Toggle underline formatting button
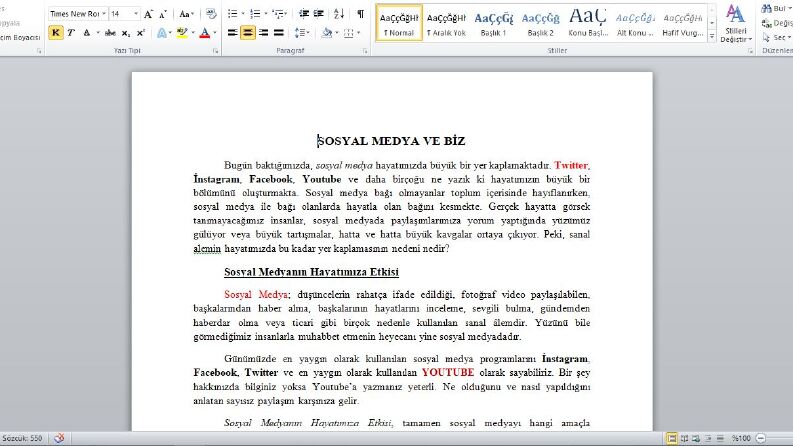Screen dimensions: 793x446 pyautogui.click(x=86, y=33)
